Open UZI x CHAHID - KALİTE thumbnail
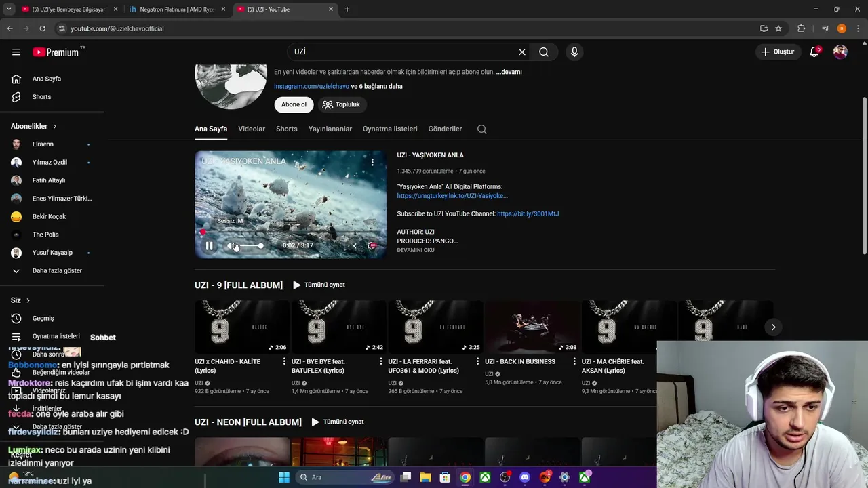Screen dimensions: 868x488 tap(242, 327)
